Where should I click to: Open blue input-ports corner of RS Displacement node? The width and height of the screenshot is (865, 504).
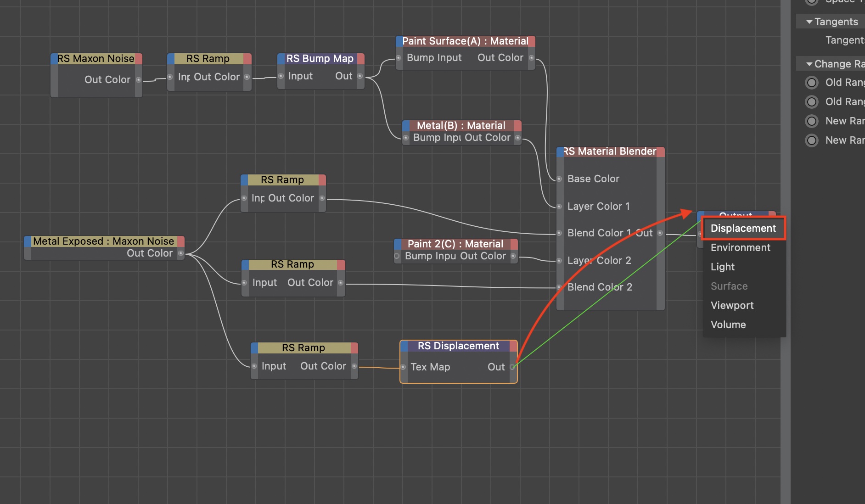[x=404, y=346]
